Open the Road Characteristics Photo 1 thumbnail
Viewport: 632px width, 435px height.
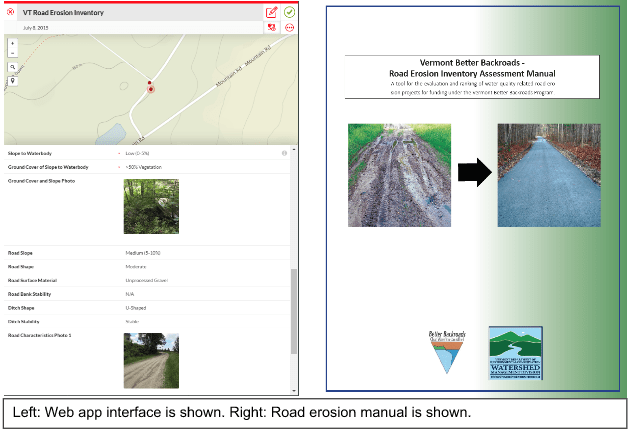(x=151, y=361)
